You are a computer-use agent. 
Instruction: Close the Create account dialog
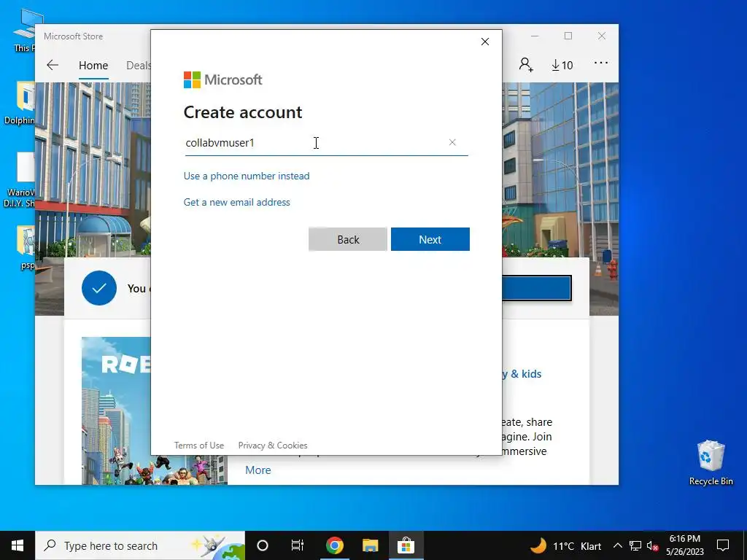[x=485, y=42]
